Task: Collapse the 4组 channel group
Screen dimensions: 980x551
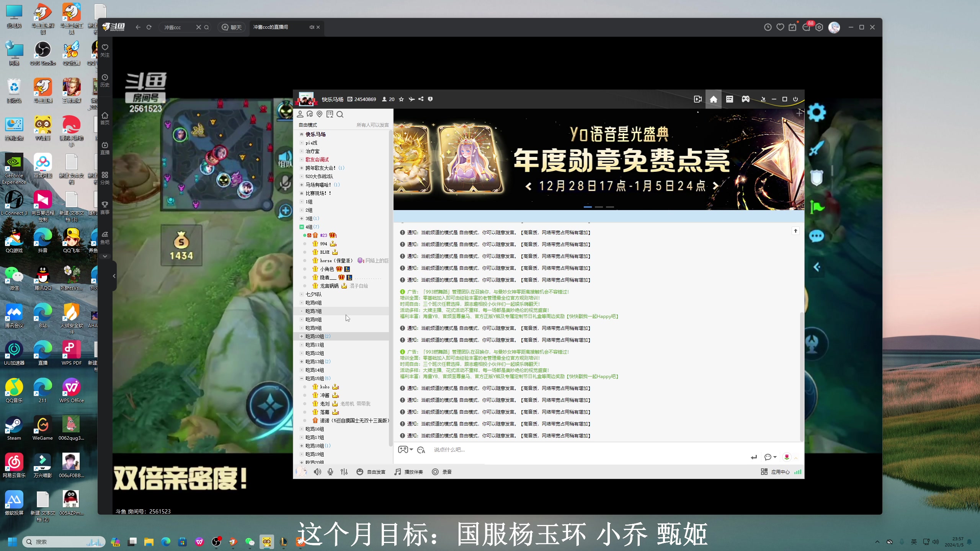Action: 302,227
